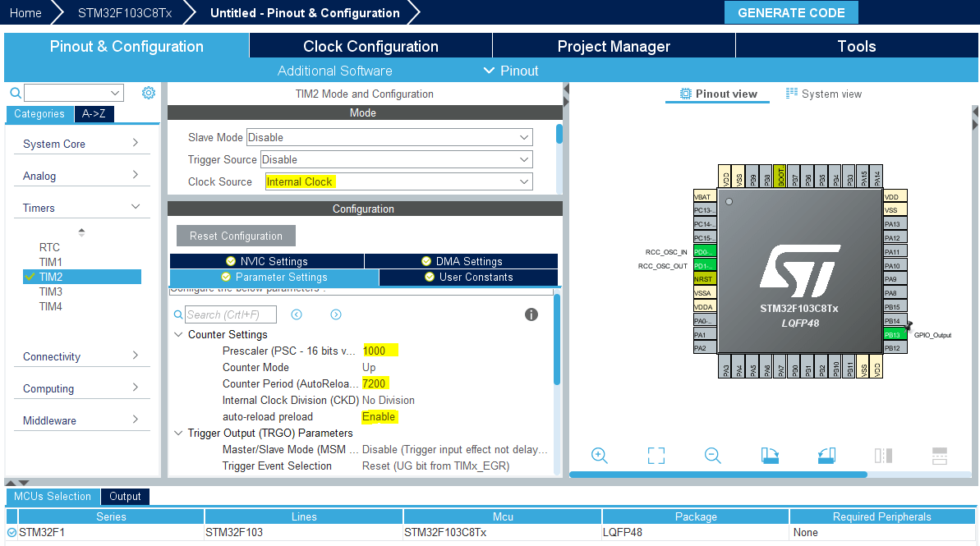Open Additional Software menu
This screenshot has width=980, height=546.
(335, 71)
